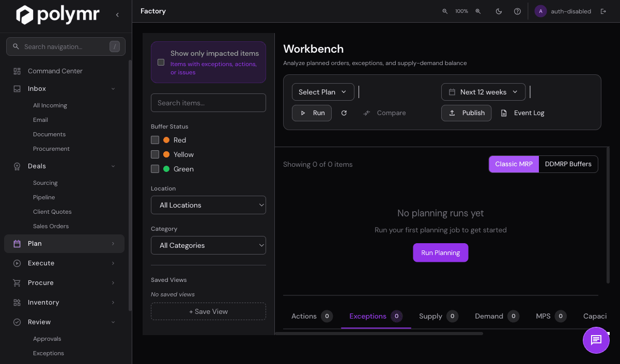Zoom out using the magnifier minus icon
Image resolution: width=620 pixels, height=364 pixels.
445,11
